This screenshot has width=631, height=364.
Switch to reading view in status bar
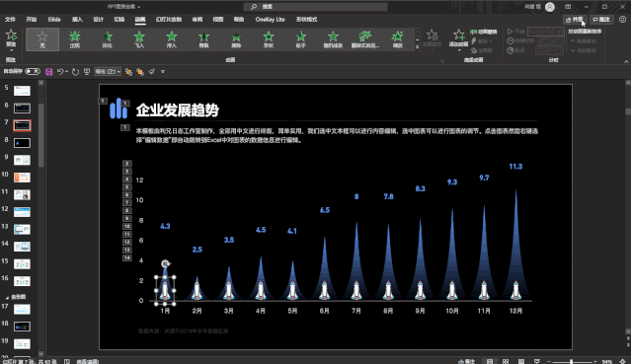(x=521, y=361)
